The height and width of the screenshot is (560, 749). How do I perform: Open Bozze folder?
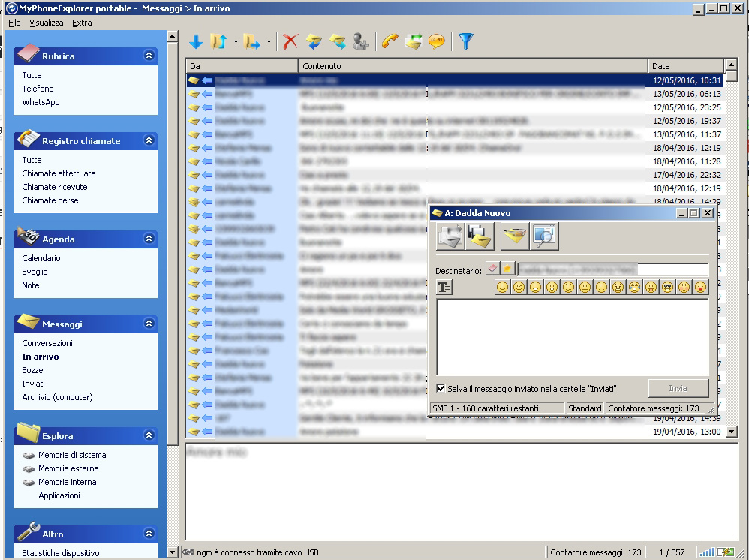tap(32, 370)
